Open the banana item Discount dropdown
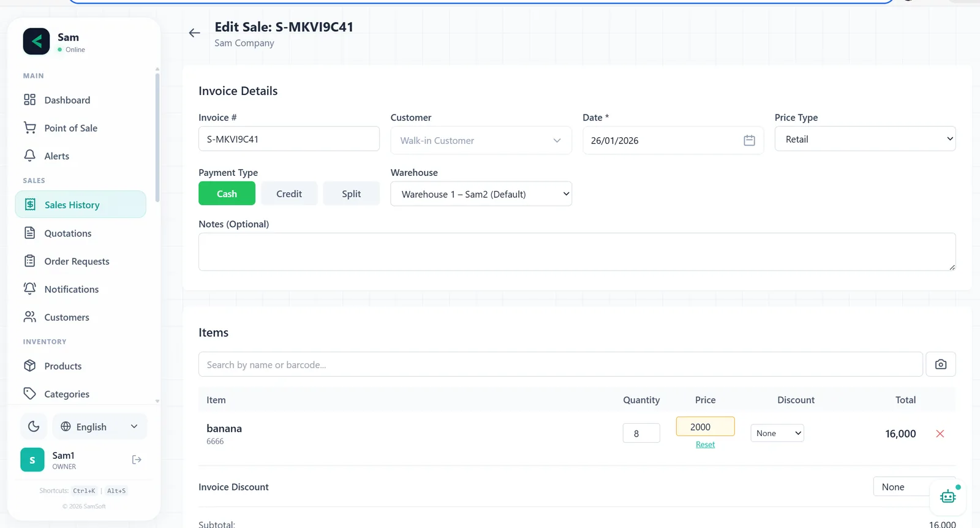Image resolution: width=980 pixels, height=528 pixels. click(777, 433)
